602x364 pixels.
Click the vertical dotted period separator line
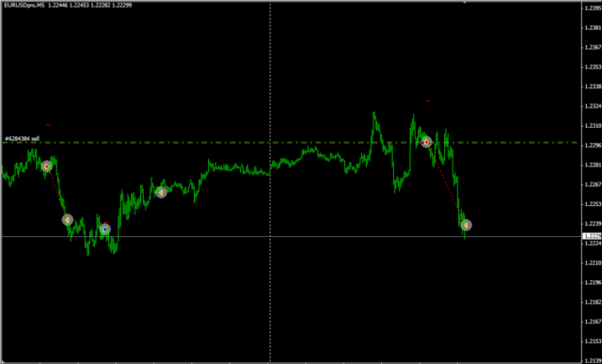tap(270, 182)
